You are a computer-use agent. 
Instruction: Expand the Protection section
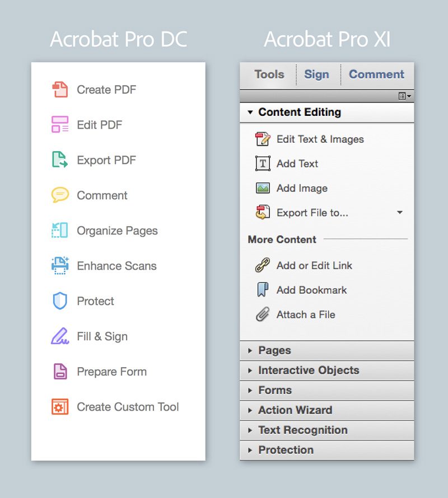coord(286,450)
